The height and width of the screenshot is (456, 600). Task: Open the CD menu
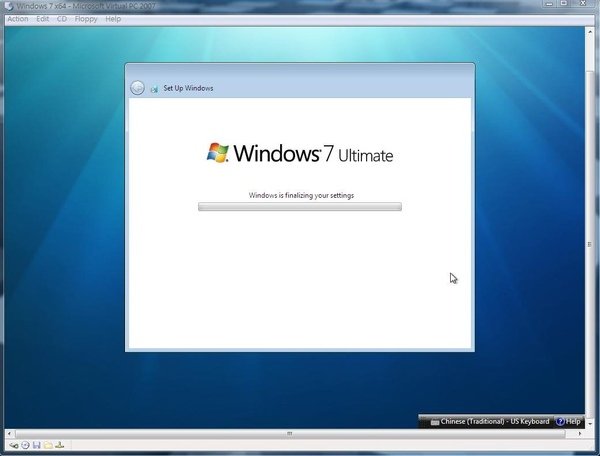(x=62, y=19)
